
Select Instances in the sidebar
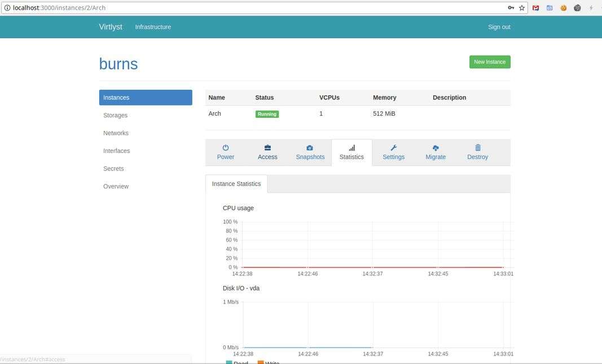[x=146, y=98]
